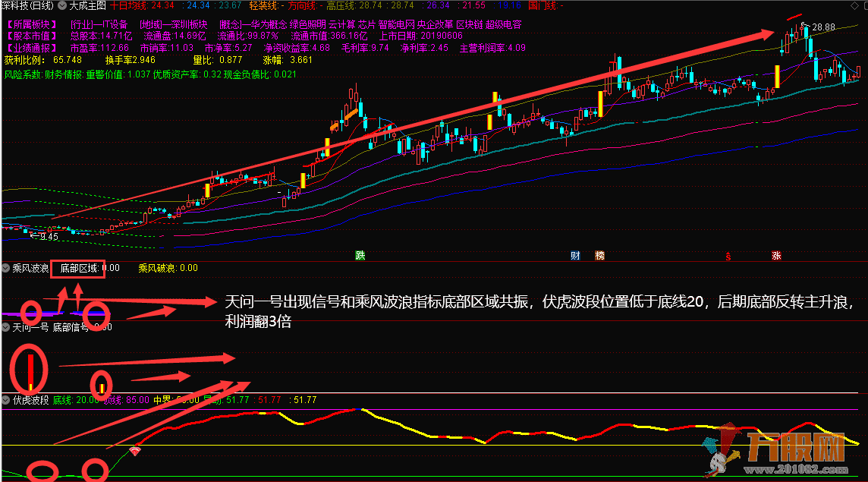Click the 换手率2.946 value

[130, 60]
